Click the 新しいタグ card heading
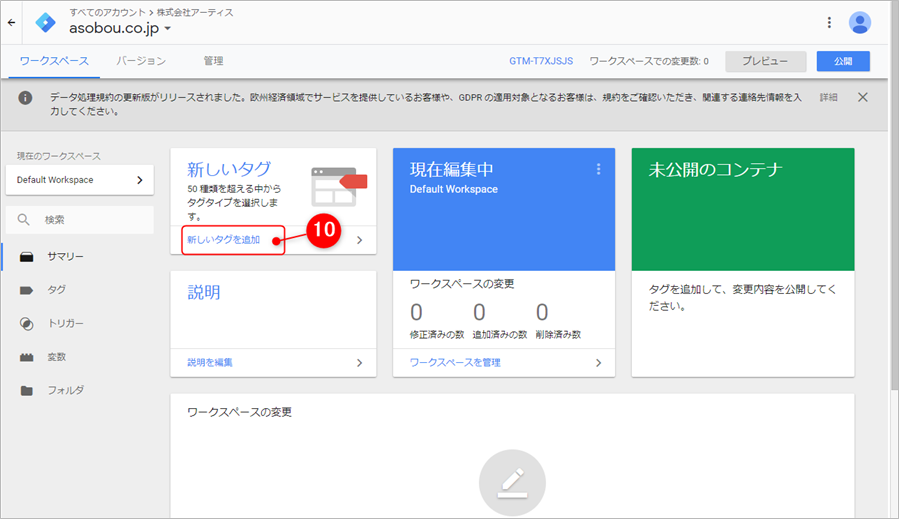The image size is (899, 519). 229,169
